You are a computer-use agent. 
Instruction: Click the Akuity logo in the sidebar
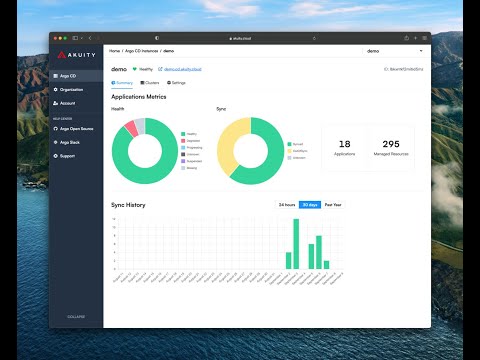(76, 55)
